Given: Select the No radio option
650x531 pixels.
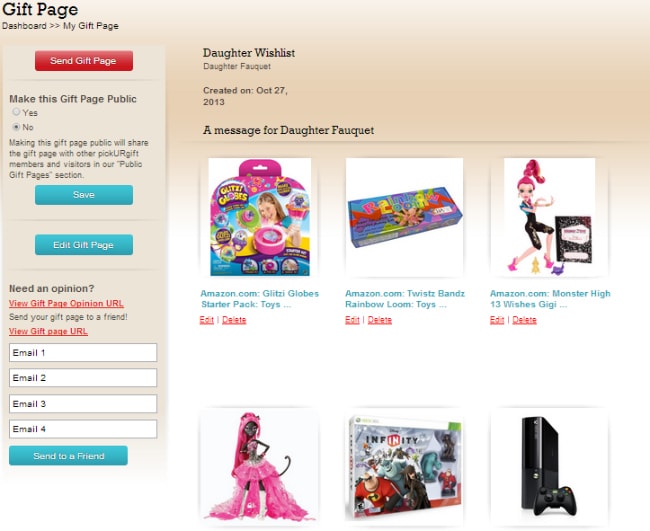Looking at the screenshot, I should 16,126.
